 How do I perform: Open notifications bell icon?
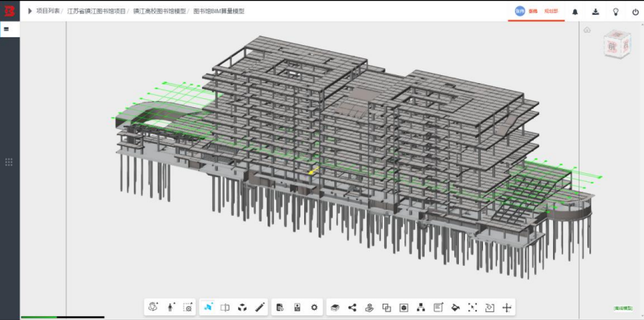tap(575, 12)
